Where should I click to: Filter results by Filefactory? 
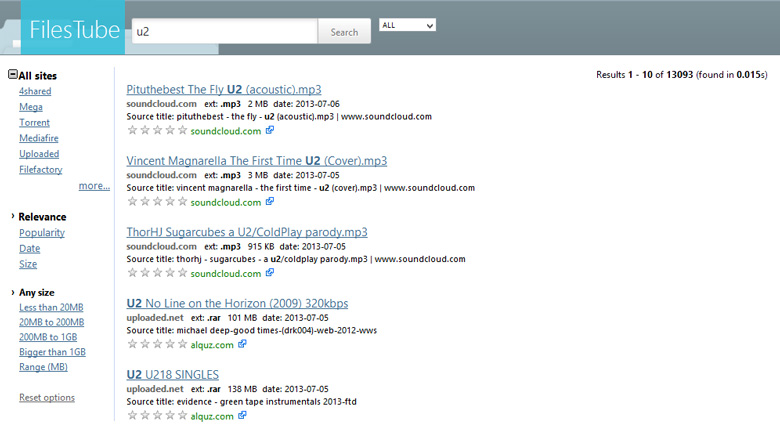[x=41, y=169]
